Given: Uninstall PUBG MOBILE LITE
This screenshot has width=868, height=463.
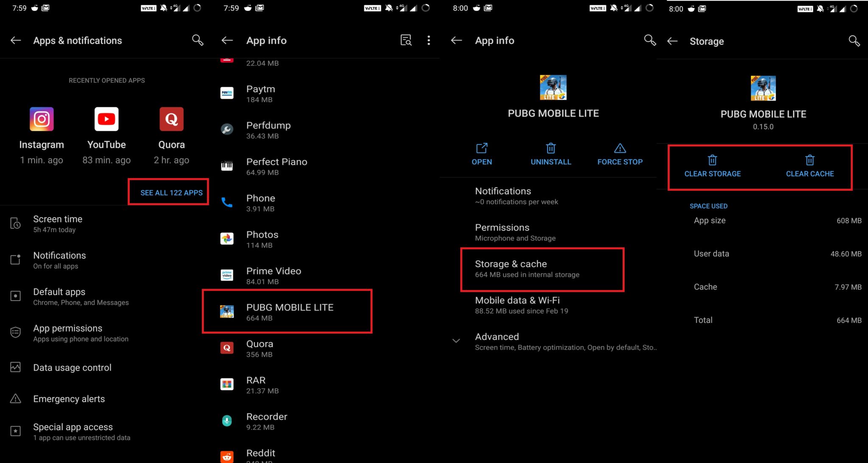Looking at the screenshot, I should click(x=551, y=154).
